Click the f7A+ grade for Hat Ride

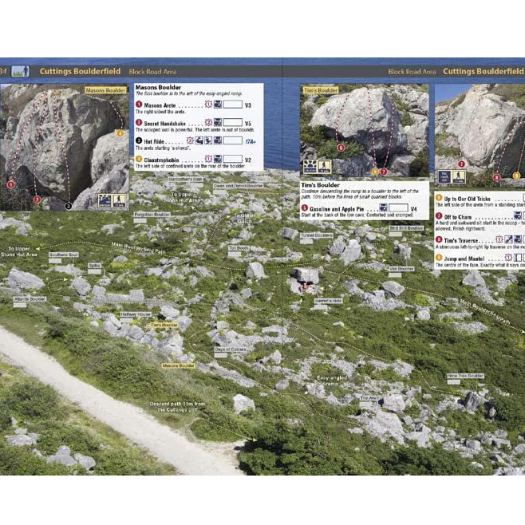click(x=250, y=142)
